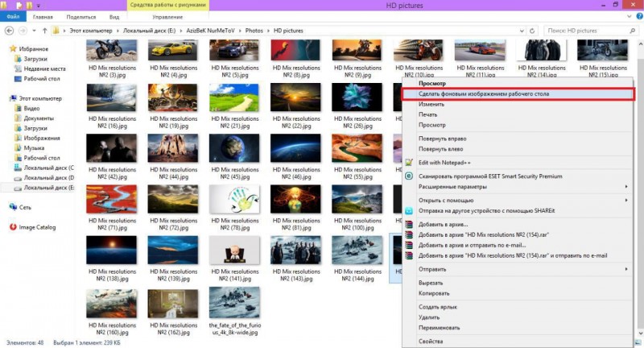Choose Создать ярлык in context menu
Screen dimensions: 644x348
[518, 308]
